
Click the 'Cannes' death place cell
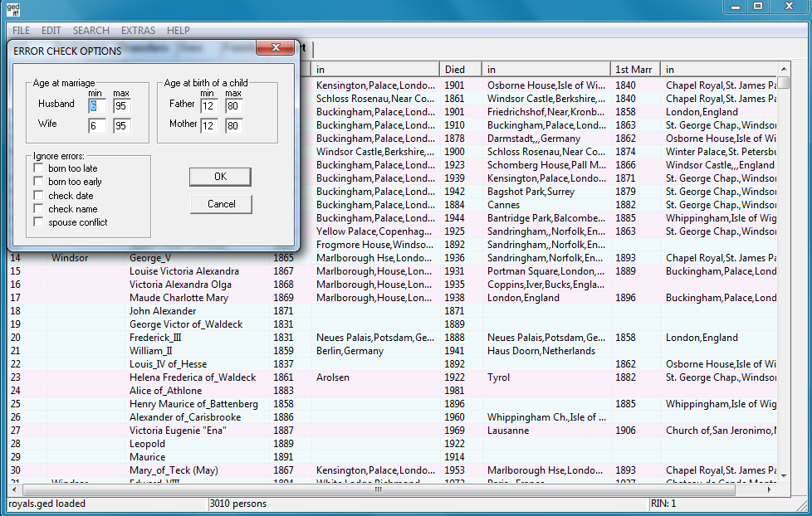pyautogui.click(x=503, y=205)
